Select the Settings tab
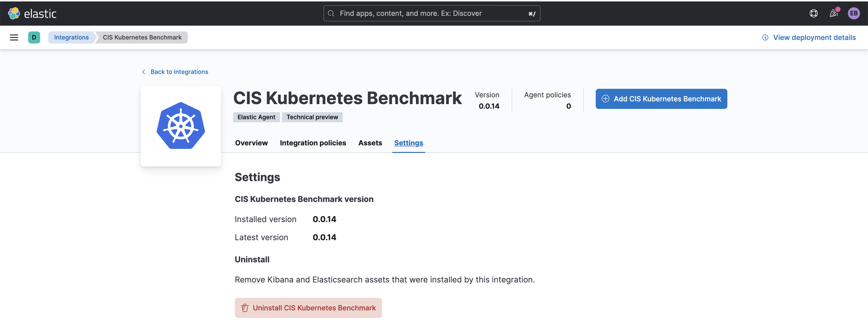This screenshot has width=868, height=331. point(408,143)
